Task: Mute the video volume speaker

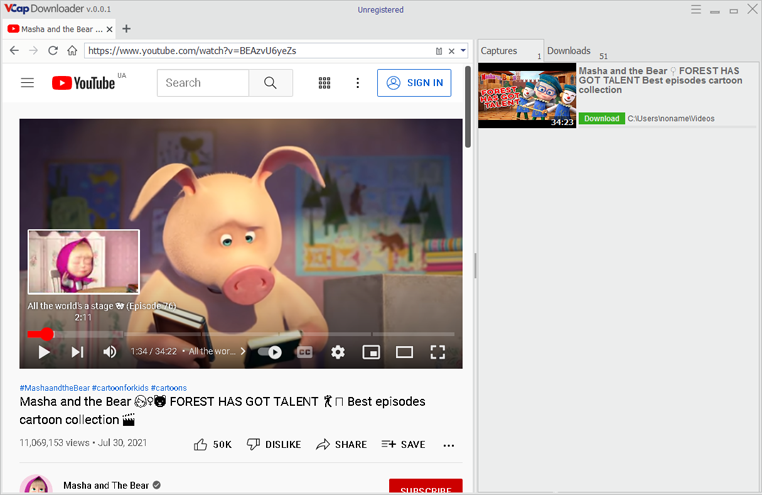Action: 110,352
